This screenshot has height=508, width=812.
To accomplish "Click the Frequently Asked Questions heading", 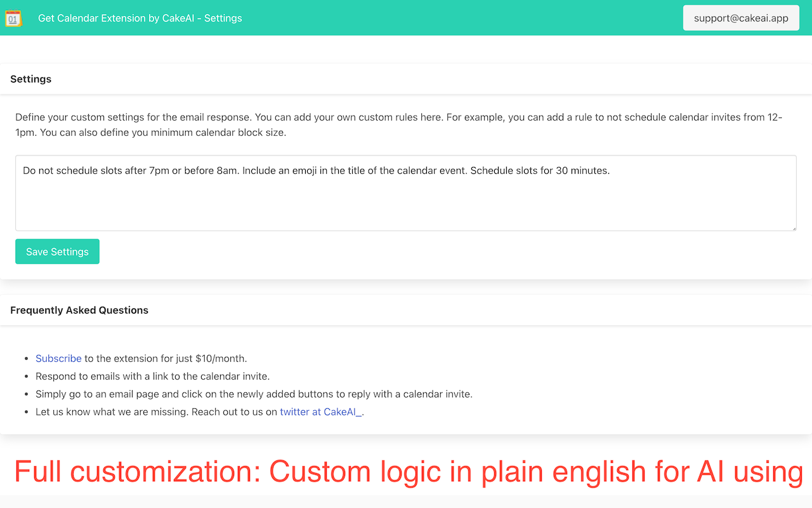I will [79, 310].
